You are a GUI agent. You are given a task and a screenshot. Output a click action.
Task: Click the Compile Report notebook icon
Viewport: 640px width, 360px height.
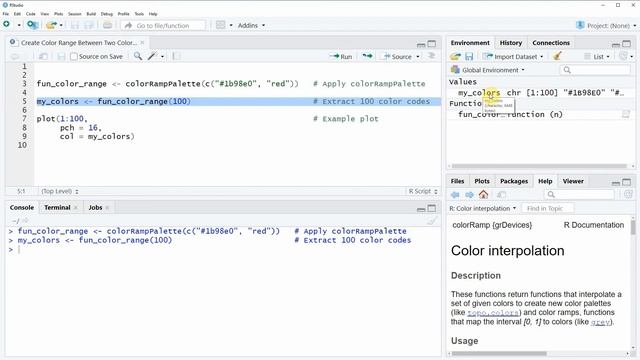click(x=176, y=56)
